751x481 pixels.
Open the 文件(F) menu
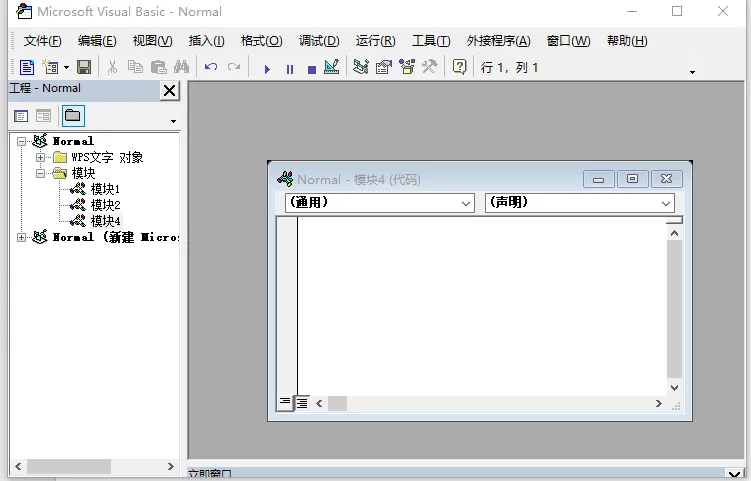pyautogui.click(x=43, y=41)
